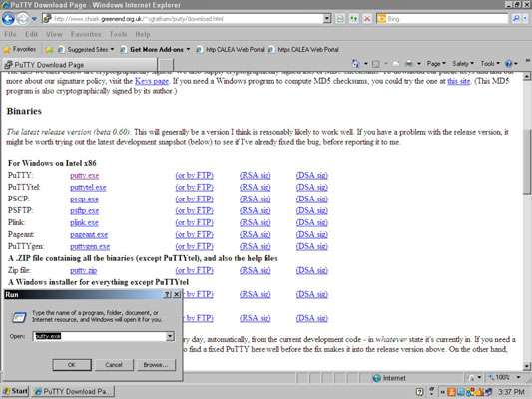Click the red Stop loading icon
This screenshot has height=399, width=532.
click(x=367, y=19)
